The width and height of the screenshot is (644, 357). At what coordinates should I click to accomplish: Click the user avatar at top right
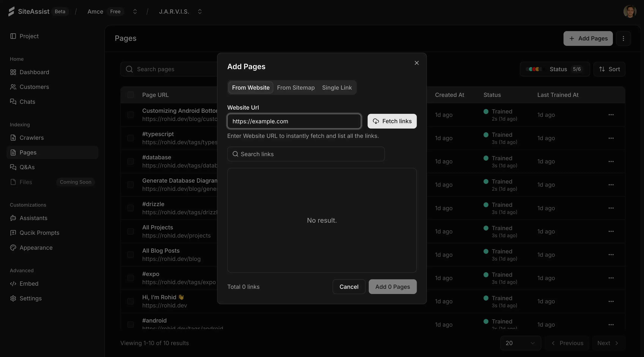(630, 11)
